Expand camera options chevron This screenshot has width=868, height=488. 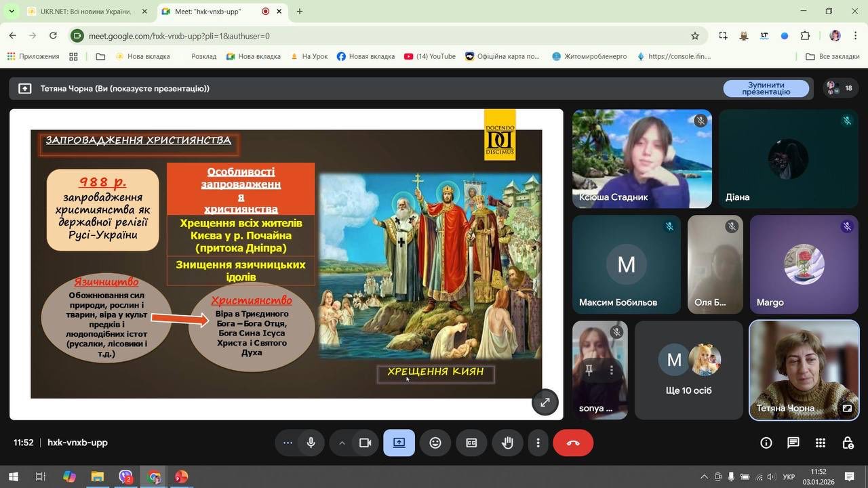point(342,443)
